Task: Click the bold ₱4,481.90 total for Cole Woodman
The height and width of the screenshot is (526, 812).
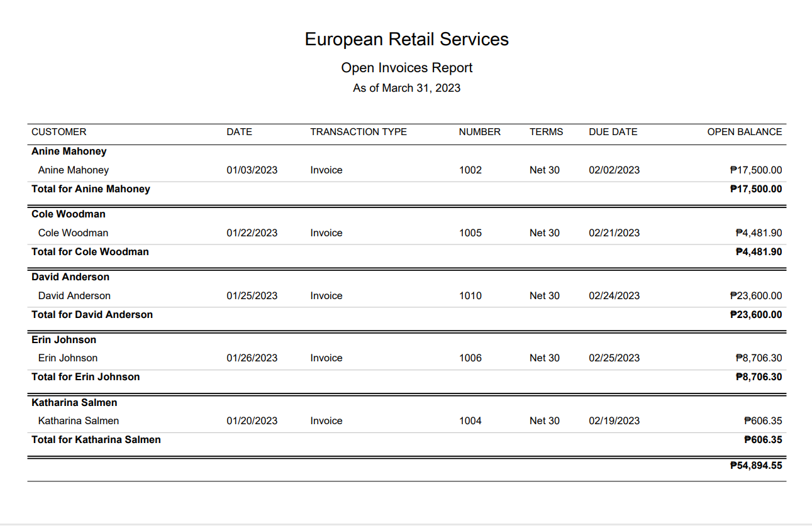Action: coord(759,252)
